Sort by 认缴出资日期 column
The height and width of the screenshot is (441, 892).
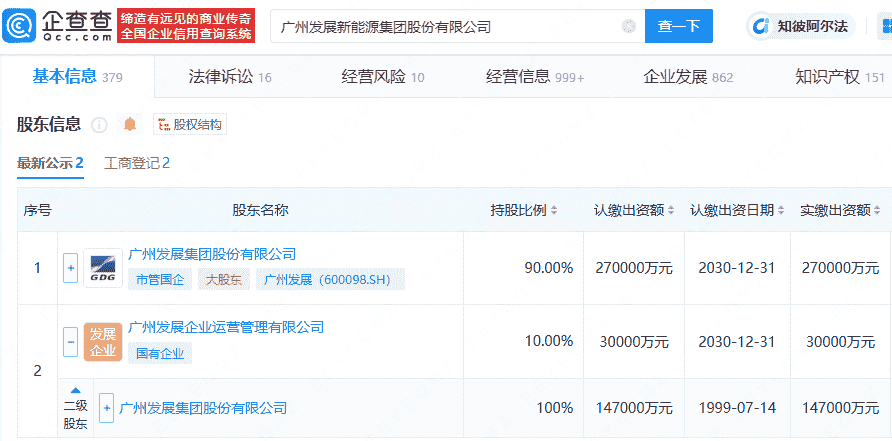point(738,211)
